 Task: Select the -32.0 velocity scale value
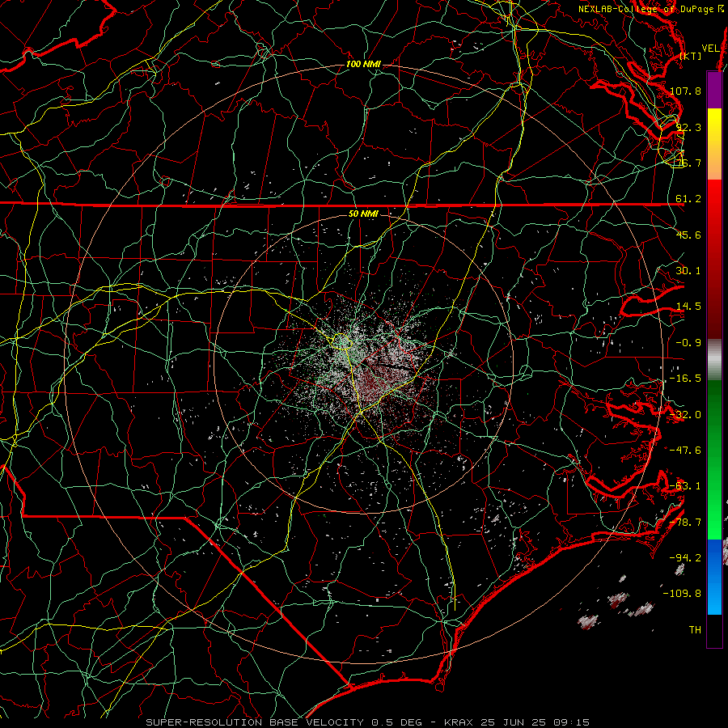(685, 414)
